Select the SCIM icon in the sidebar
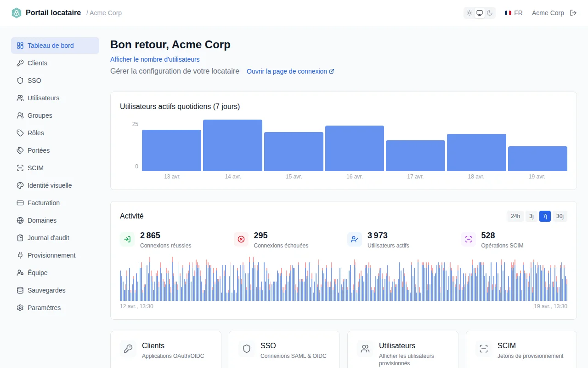 [x=20, y=168]
